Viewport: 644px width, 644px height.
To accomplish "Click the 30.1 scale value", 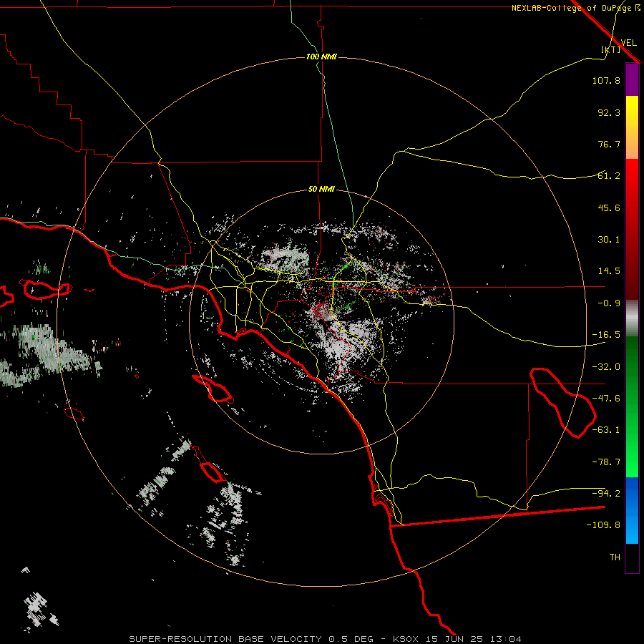I will [x=609, y=240].
